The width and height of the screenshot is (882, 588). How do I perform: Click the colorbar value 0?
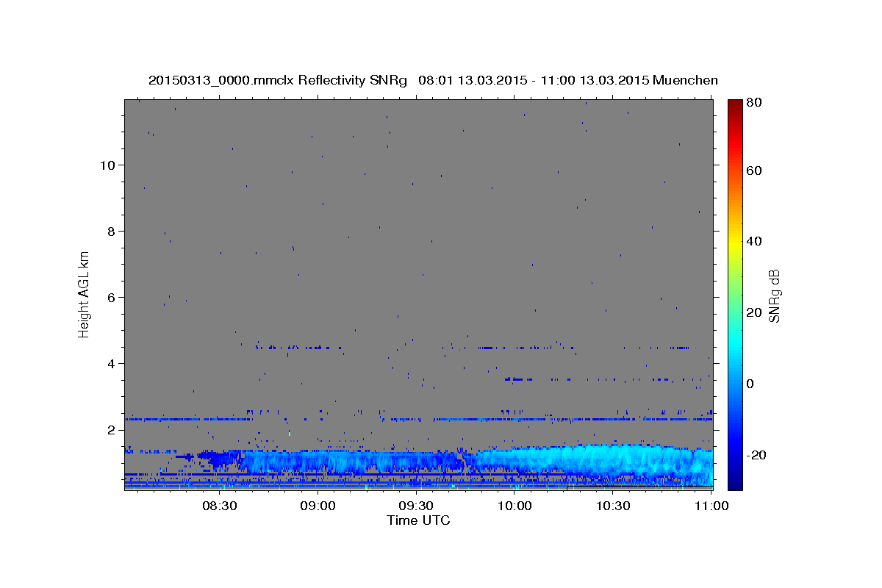tap(751, 384)
